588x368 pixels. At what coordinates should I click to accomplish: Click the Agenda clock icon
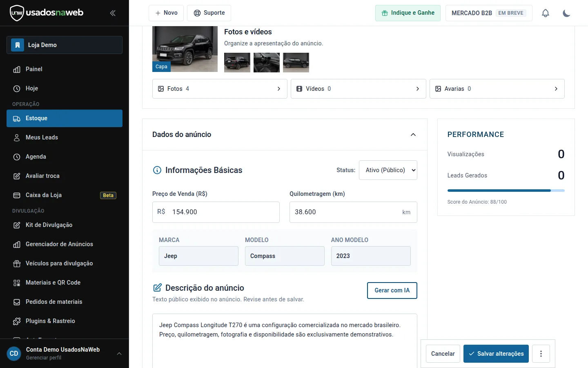tap(17, 157)
